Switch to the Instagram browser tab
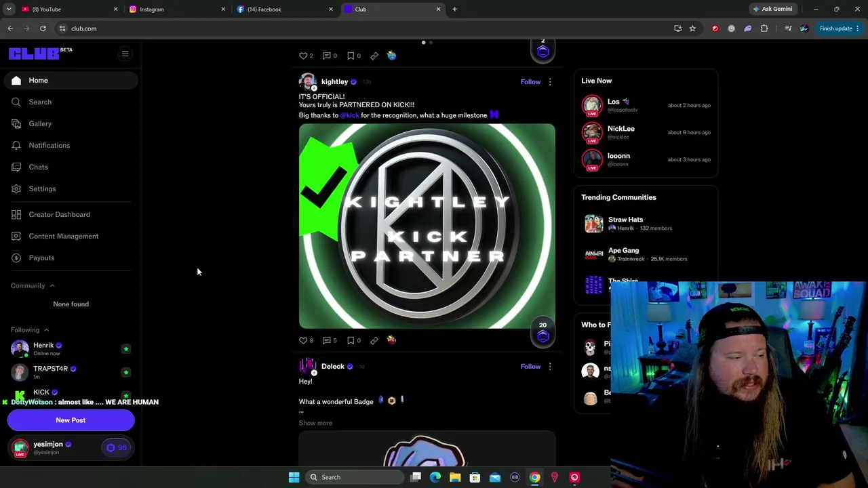Image resolution: width=868 pixels, height=488 pixels. pyautogui.click(x=176, y=9)
